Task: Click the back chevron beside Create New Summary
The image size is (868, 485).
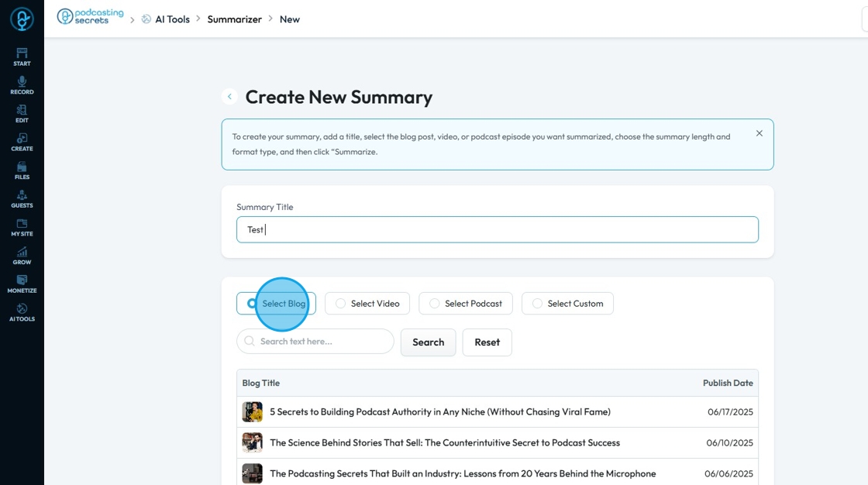Action: (229, 97)
